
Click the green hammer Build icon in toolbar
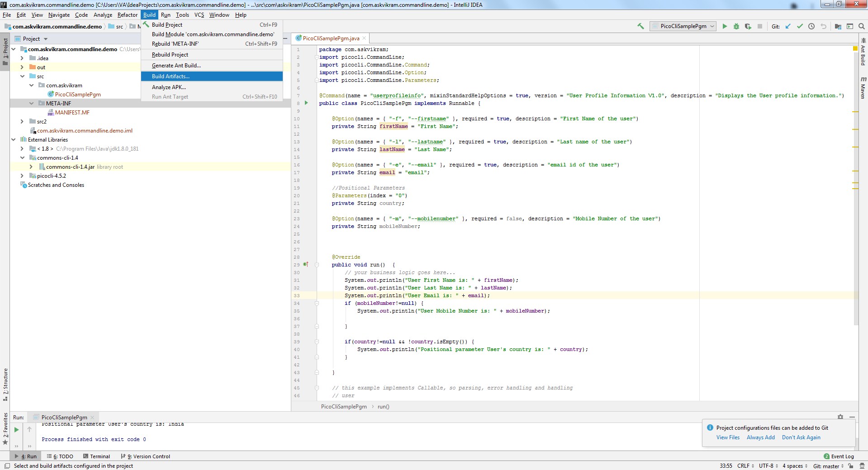(x=640, y=26)
